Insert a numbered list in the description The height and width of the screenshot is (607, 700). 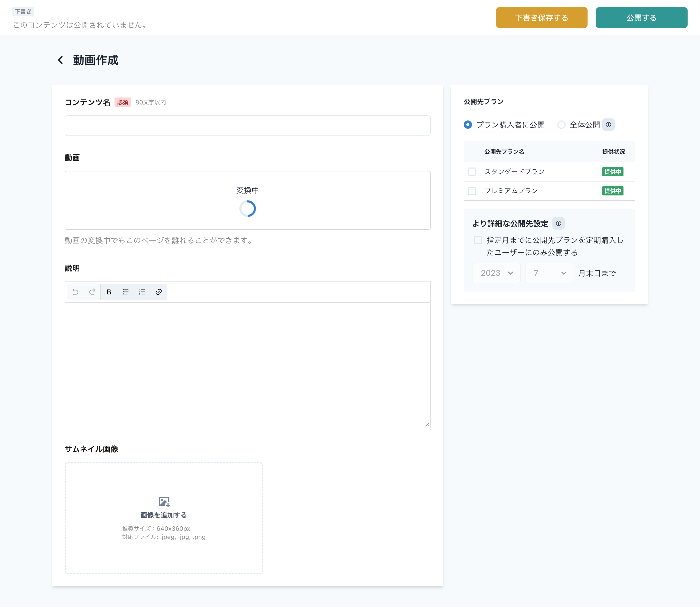click(142, 292)
